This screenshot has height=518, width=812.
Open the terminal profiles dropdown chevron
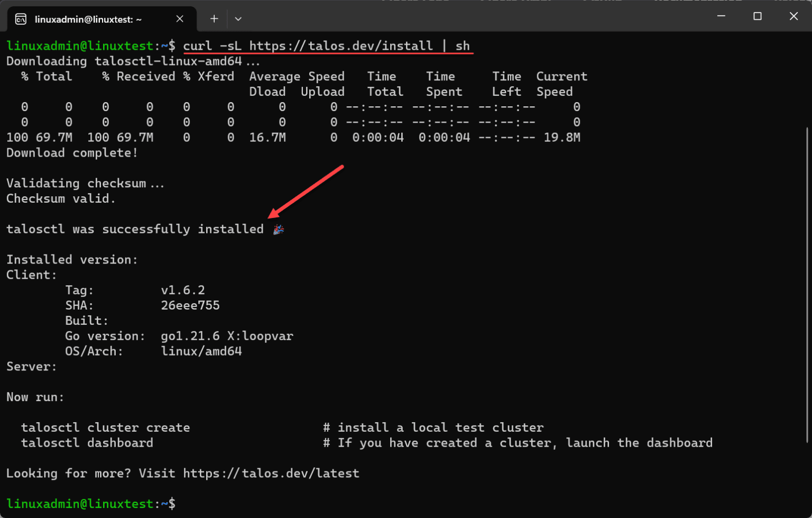coord(238,19)
